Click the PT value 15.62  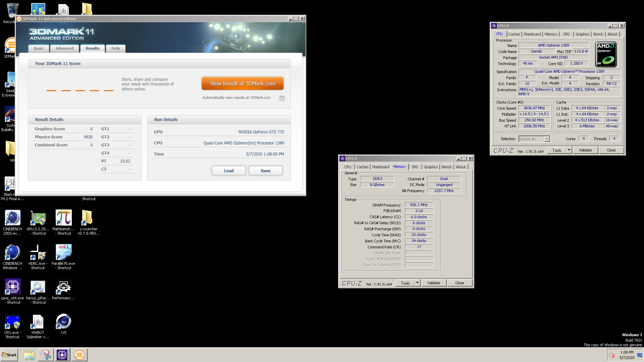(125, 161)
